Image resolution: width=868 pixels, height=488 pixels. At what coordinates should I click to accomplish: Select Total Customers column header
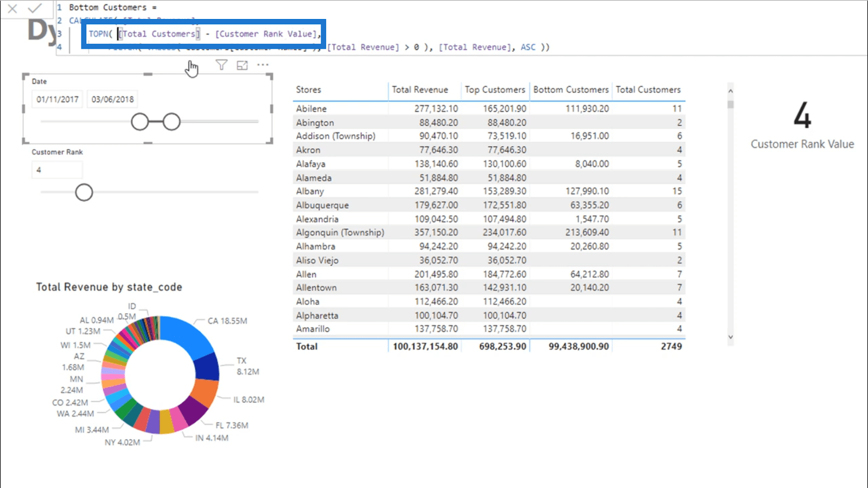point(648,90)
